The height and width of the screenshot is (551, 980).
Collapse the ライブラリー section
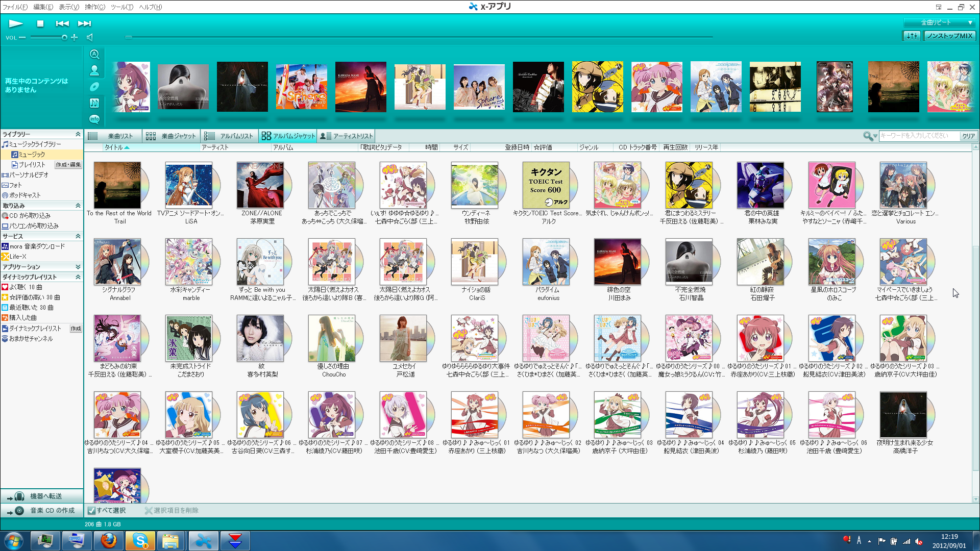[x=78, y=134]
